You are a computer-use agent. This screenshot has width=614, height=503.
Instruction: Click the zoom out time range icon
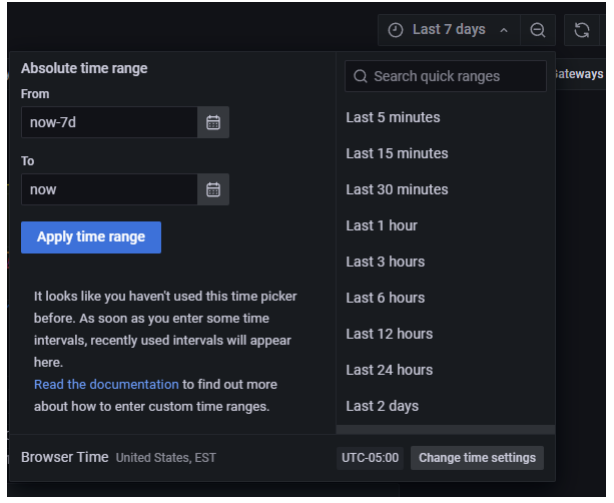coord(538,30)
